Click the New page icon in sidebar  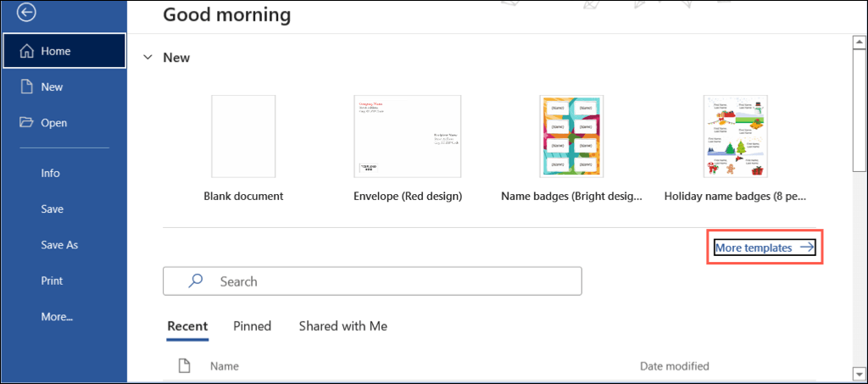point(25,87)
